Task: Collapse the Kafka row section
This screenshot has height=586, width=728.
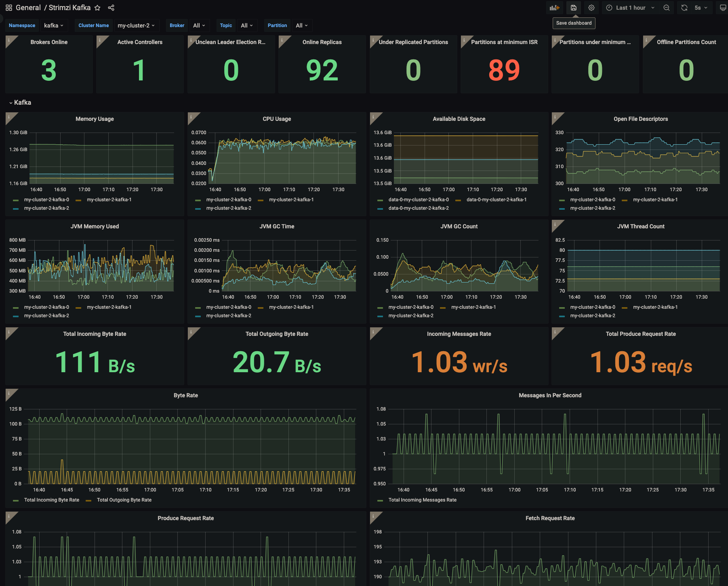Action: coord(20,103)
